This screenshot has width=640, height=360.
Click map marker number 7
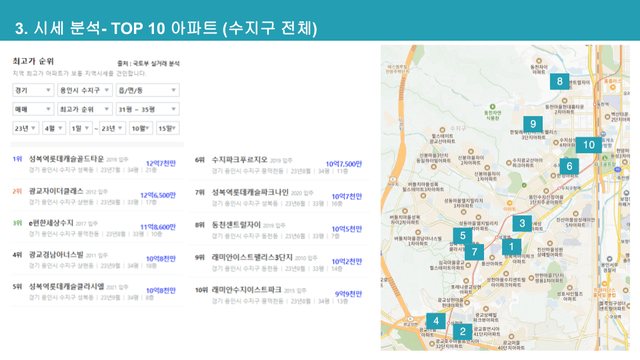pyautogui.click(x=474, y=252)
